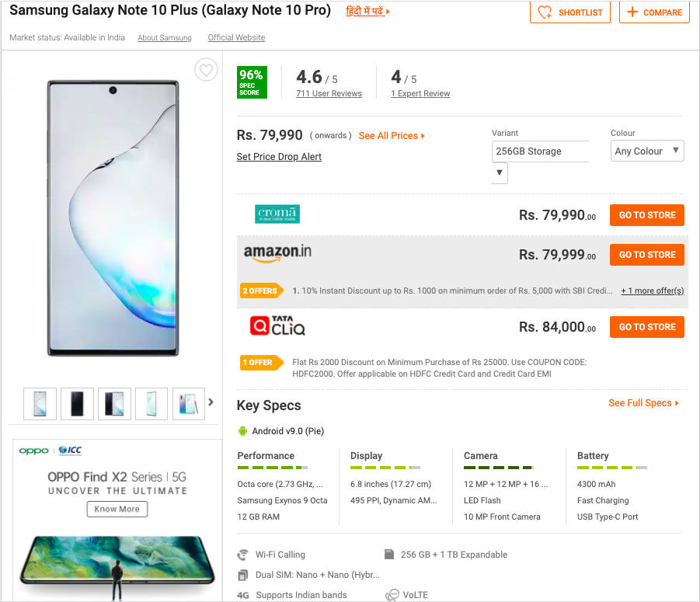Click the Tata CLiQ store logo
The width and height of the screenshot is (700, 602).
[x=277, y=327]
